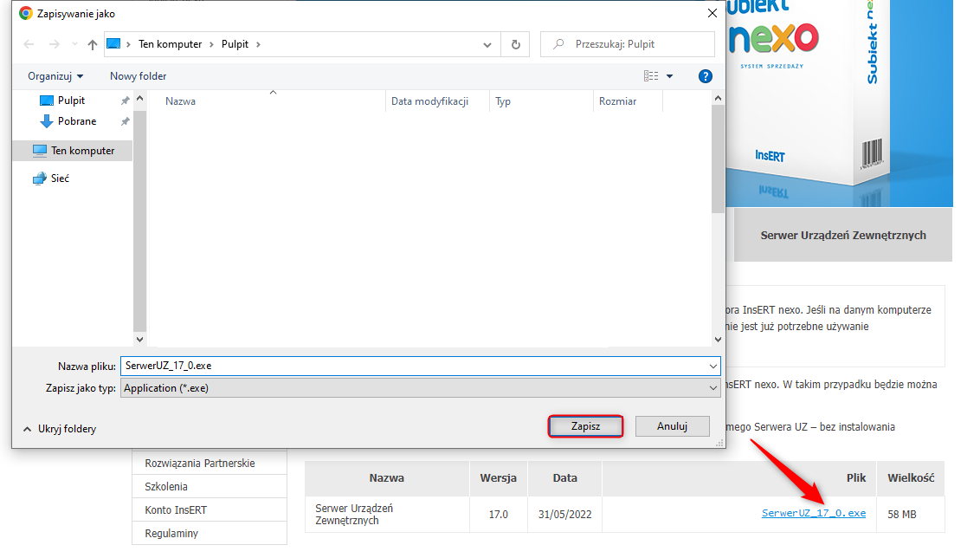Click the '17.0' version cell
This screenshot has width=980, height=558.
[498, 514]
